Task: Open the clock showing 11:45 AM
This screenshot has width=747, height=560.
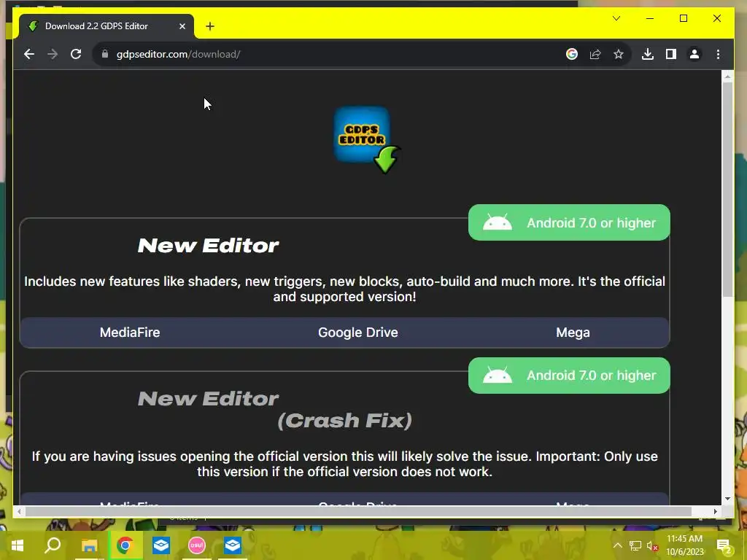Action: point(684,545)
